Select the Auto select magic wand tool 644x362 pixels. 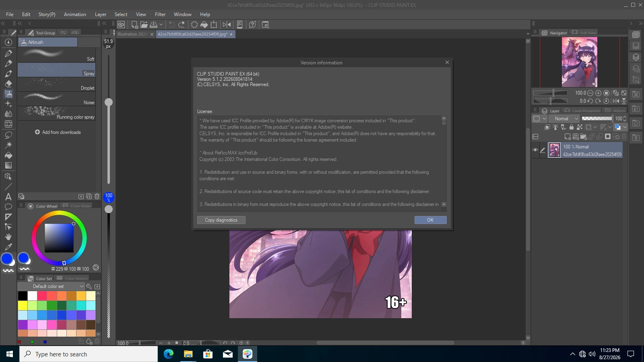[8, 145]
